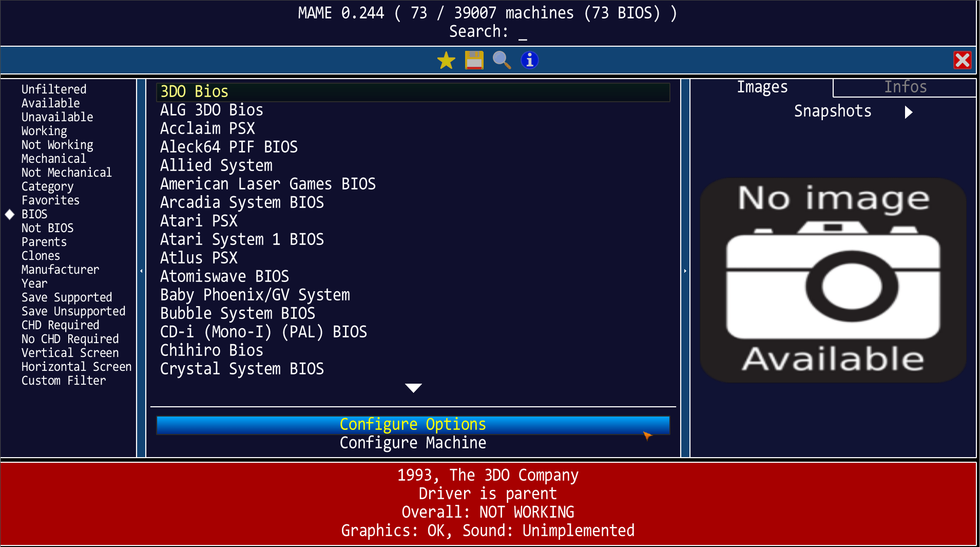Click the right arrow beside Snapshots
980x547 pixels.
pyautogui.click(x=909, y=112)
